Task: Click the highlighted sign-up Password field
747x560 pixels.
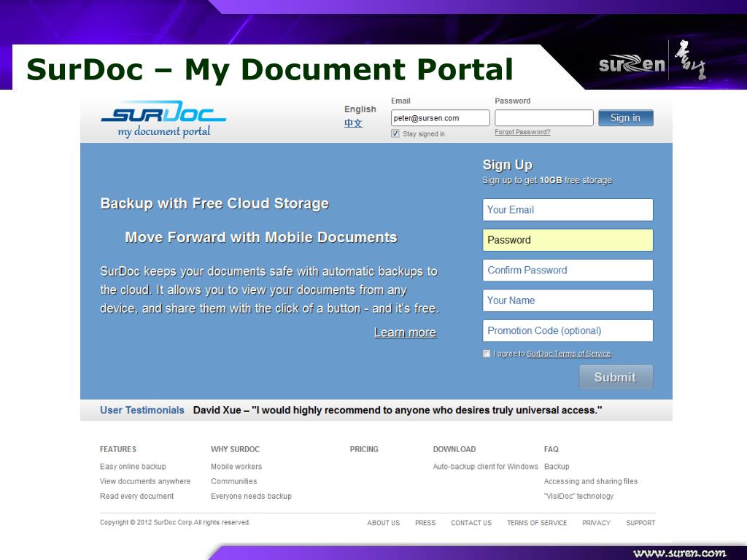Action: 568,240
